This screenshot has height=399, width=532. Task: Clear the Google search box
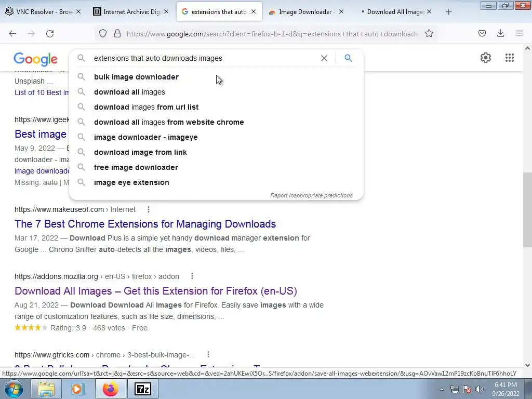pos(324,58)
